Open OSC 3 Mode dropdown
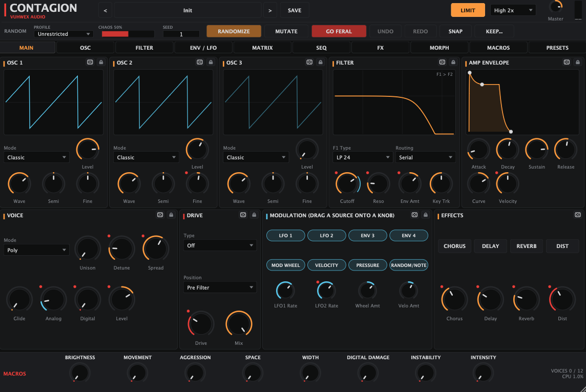Viewport: 586px width, 392px height. pos(256,157)
